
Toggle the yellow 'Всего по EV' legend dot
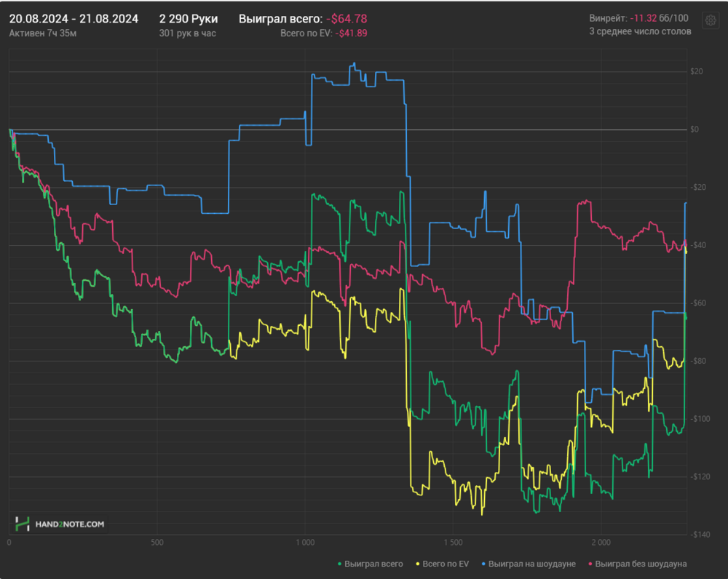point(417,564)
